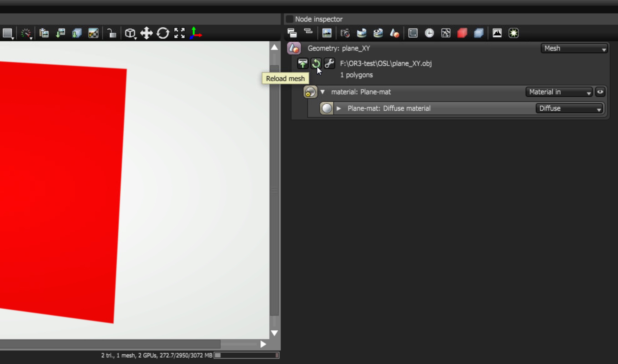Screen dimensions: 618x364
Task: Select the camera node icon in inspector toolbar
Action: tap(345, 33)
